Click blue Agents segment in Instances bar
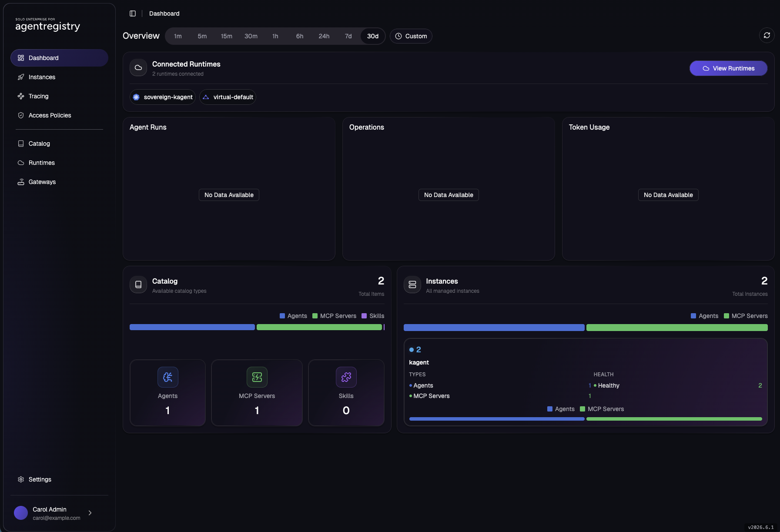The image size is (780, 532). tap(494, 328)
